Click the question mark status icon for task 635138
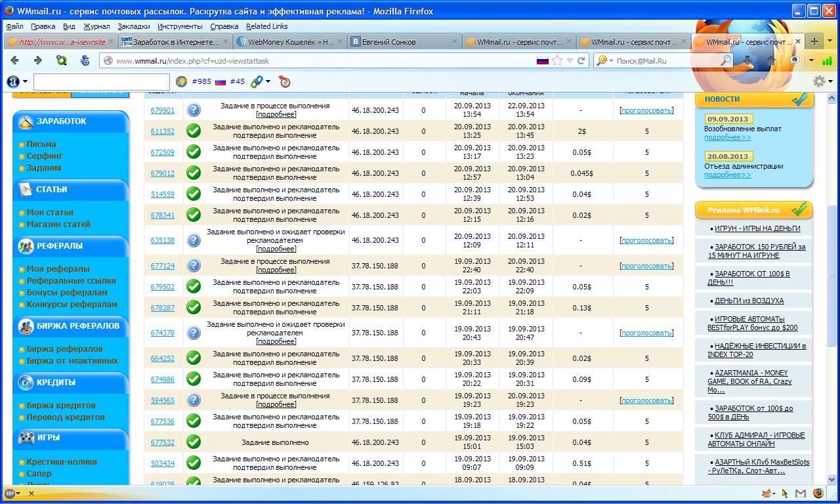The width and height of the screenshot is (840, 504). click(193, 240)
